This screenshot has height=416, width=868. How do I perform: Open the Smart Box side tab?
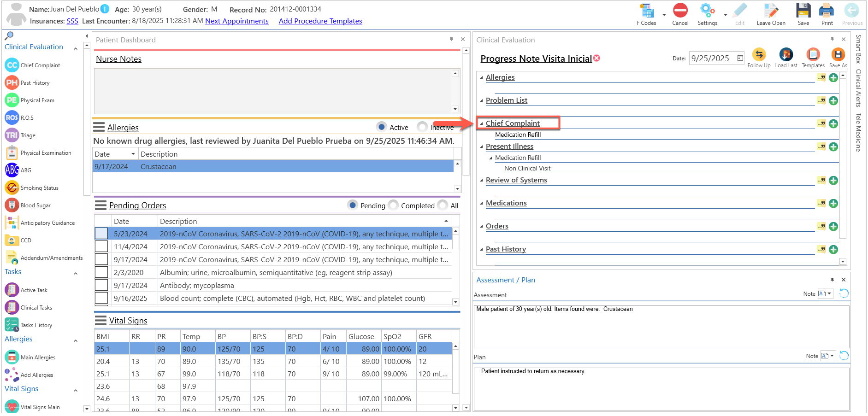tap(858, 49)
